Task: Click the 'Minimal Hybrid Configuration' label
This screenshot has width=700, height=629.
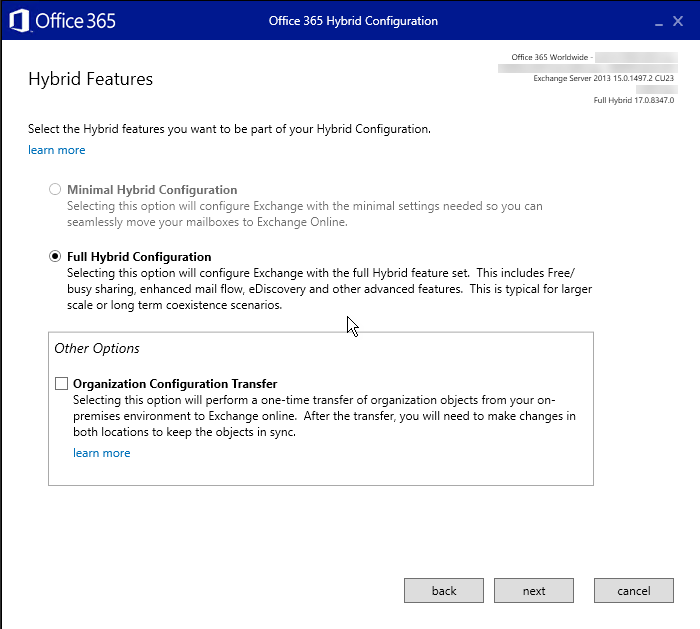Action: 152,190
